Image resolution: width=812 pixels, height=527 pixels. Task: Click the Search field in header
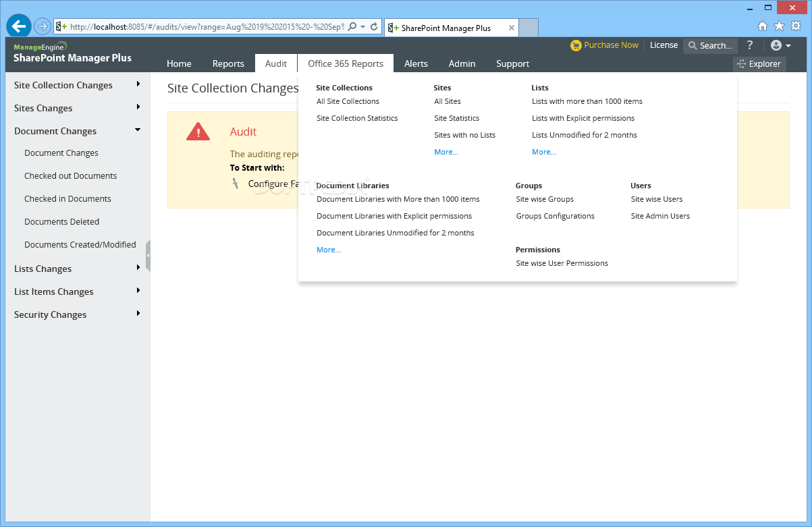[710, 46]
